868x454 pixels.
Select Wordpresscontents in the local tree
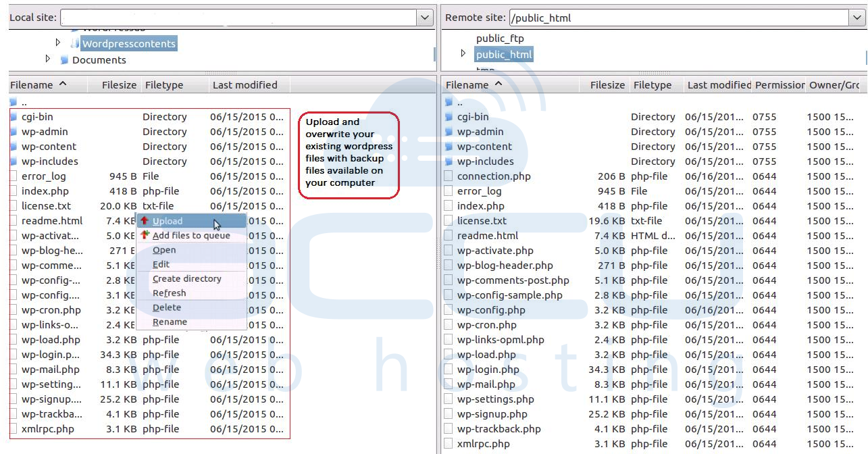click(129, 44)
